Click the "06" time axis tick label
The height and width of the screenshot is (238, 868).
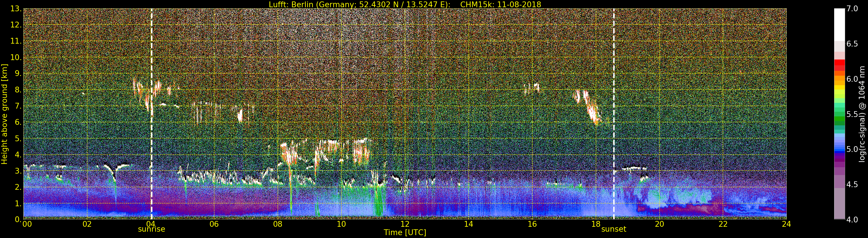(214, 224)
